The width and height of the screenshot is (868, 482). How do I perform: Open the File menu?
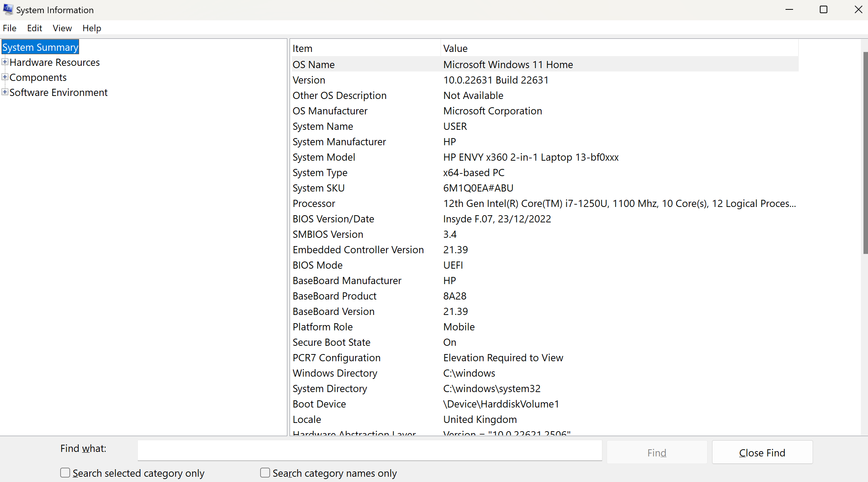pyautogui.click(x=10, y=28)
